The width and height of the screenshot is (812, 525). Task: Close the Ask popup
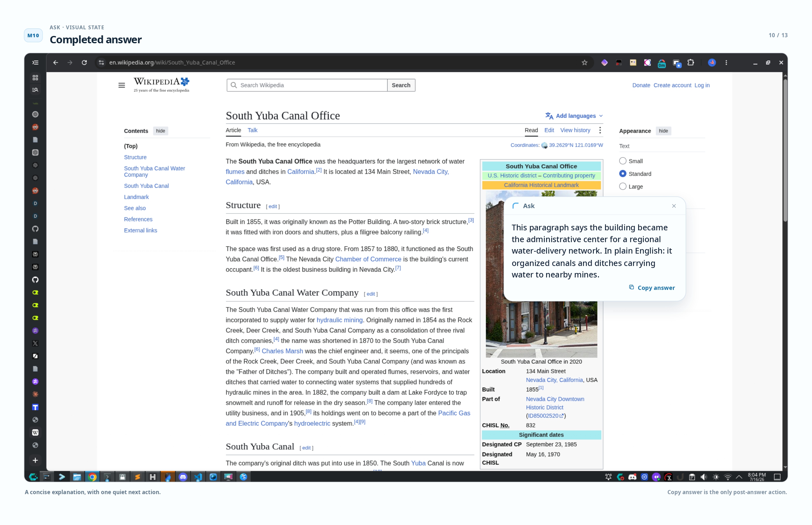(674, 206)
